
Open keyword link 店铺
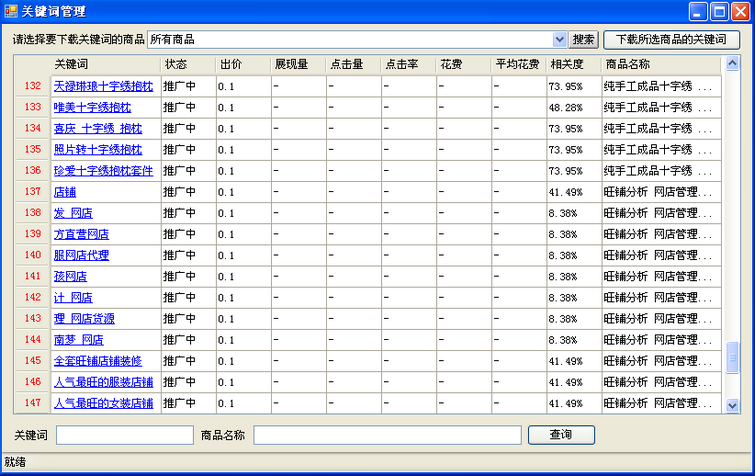[65, 192]
